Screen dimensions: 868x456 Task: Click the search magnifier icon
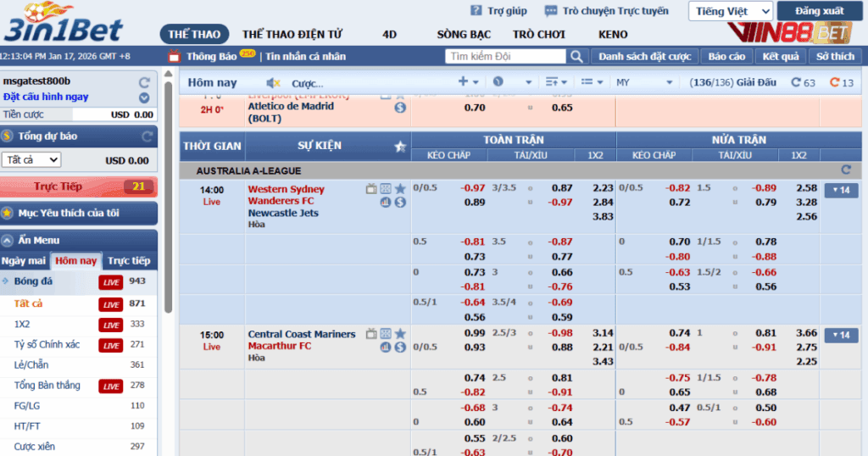pos(576,57)
